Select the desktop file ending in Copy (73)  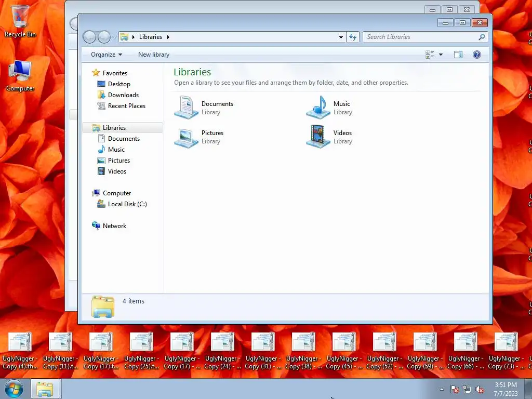506,351
